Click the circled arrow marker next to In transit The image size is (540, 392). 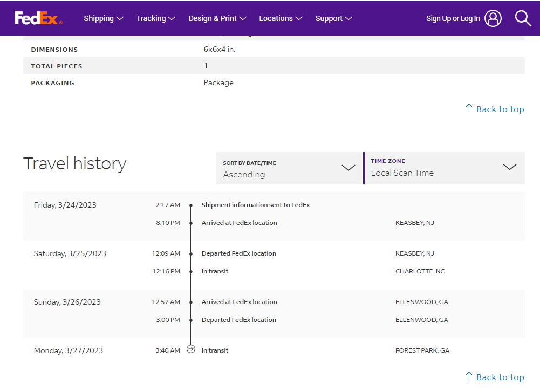tap(191, 349)
